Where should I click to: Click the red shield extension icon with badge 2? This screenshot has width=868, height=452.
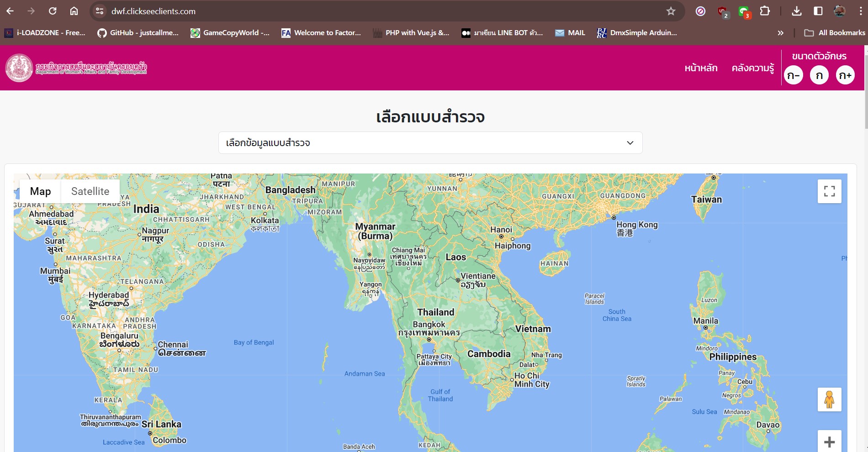point(723,12)
